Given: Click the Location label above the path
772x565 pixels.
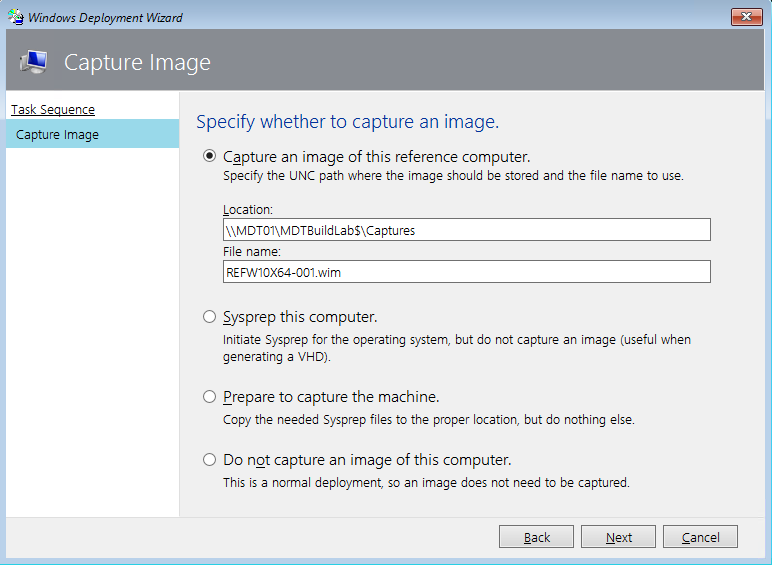Looking at the screenshot, I should [246, 210].
